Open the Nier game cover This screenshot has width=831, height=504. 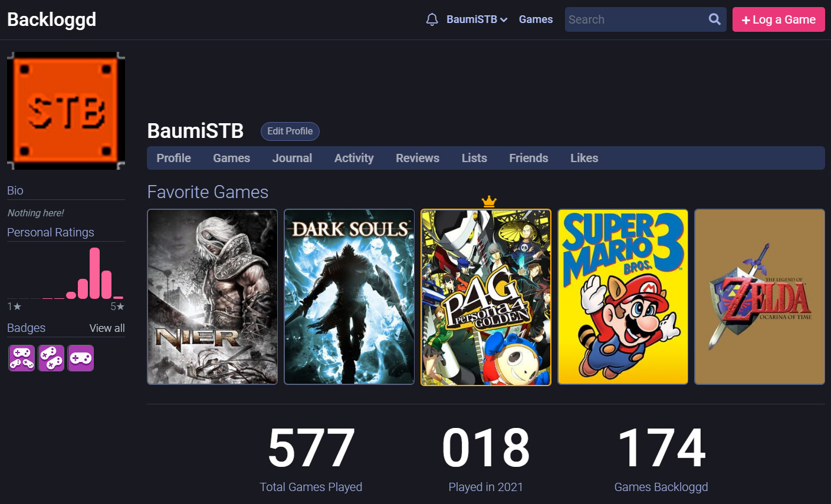pyautogui.click(x=212, y=297)
